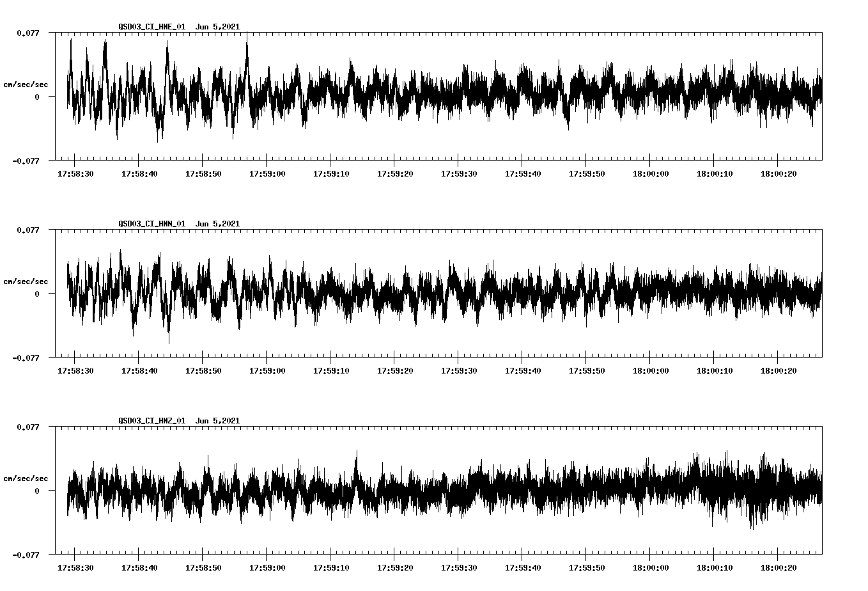The width and height of the screenshot is (868, 591).
Task: Click the 17:59:40 time label under HNZ plot
Action: pos(523,568)
